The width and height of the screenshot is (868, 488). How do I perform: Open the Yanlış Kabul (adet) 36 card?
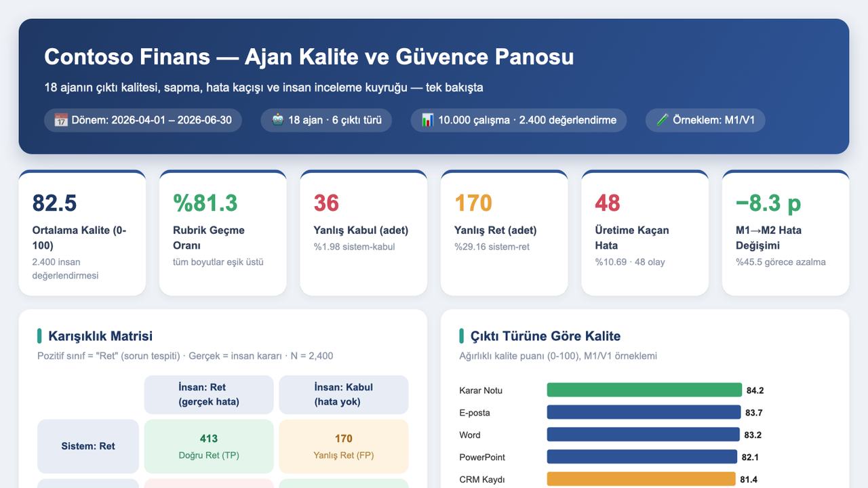[x=363, y=232]
